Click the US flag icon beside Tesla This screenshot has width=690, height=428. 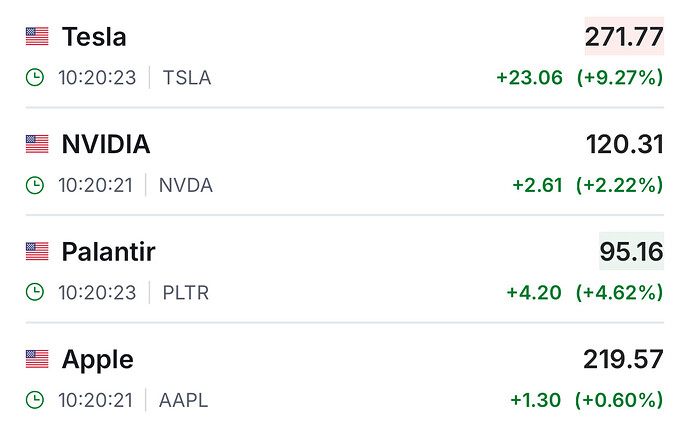pyautogui.click(x=37, y=37)
